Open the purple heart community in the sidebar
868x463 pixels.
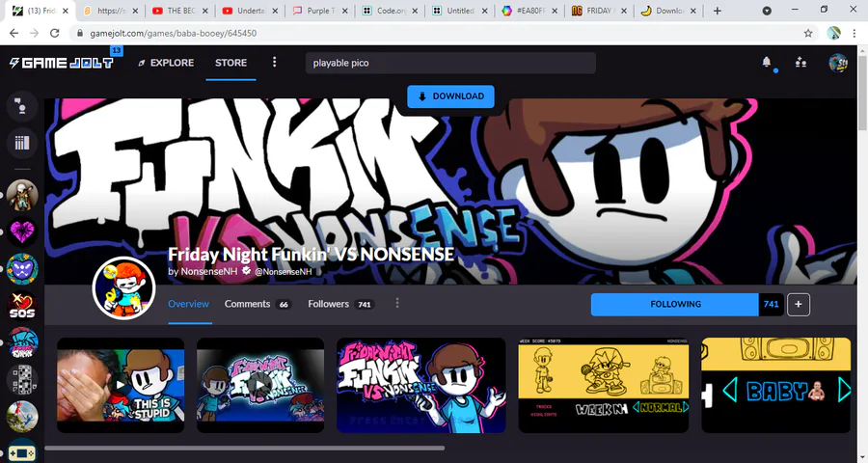point(22,232)
